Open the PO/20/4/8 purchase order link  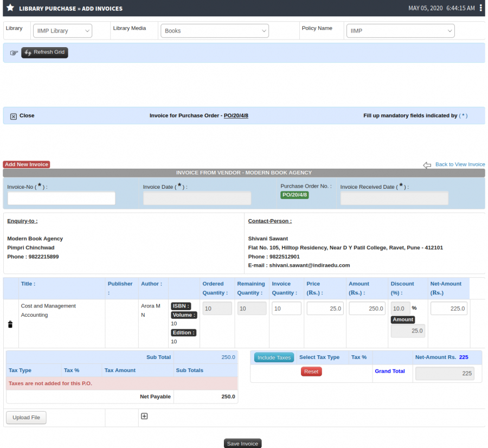click(x=236, y=116)
